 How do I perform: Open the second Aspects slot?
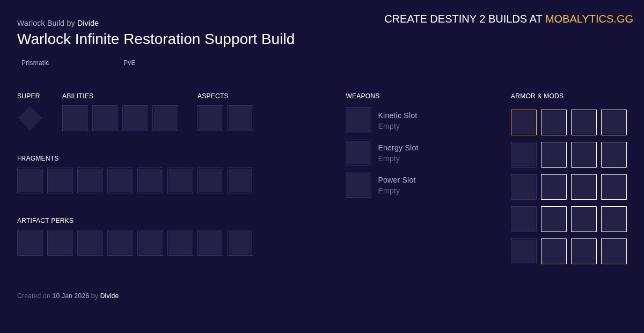tap(240, 118)
